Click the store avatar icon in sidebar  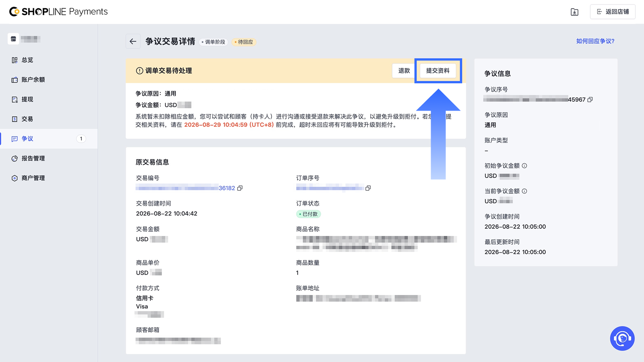click(x=13, y=39)
